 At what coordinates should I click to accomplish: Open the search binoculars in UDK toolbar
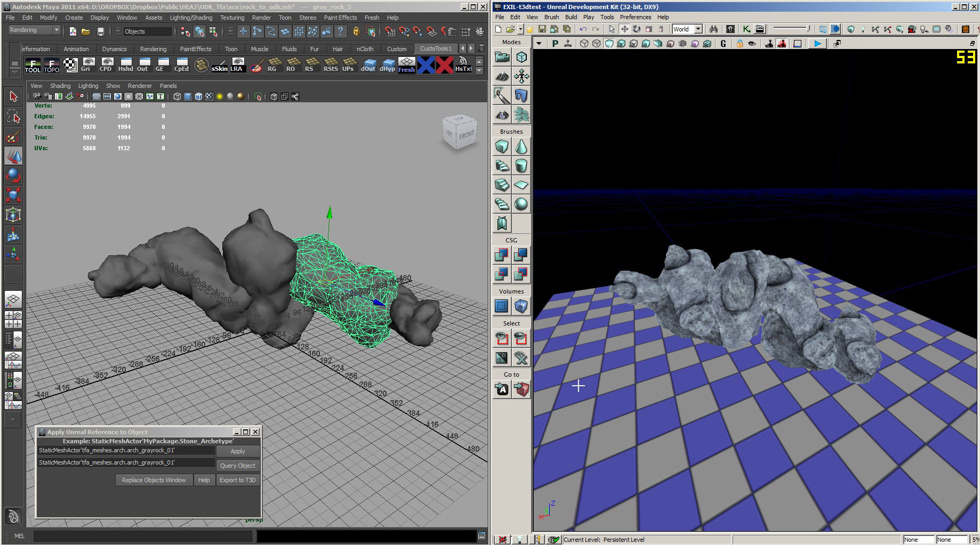tap(713, 29)
